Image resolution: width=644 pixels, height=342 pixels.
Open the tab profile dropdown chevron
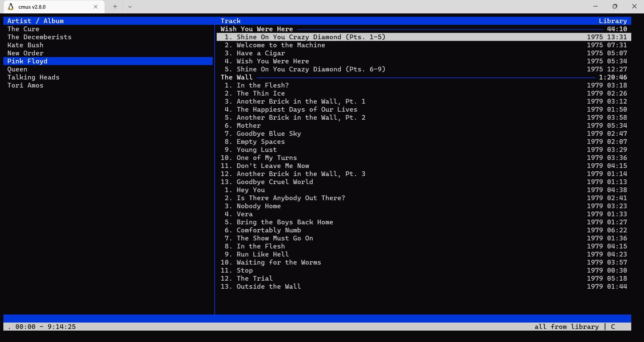[130, 6]
